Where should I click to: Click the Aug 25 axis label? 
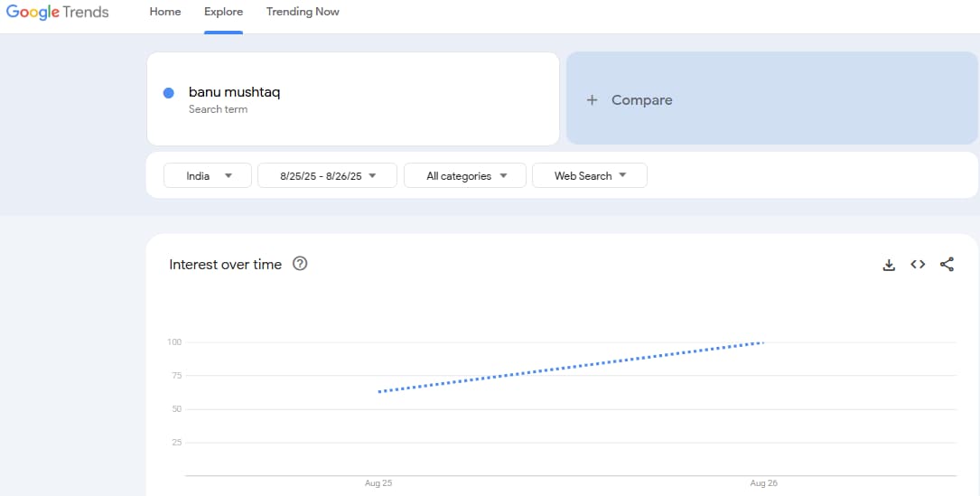tap(378, 483)
